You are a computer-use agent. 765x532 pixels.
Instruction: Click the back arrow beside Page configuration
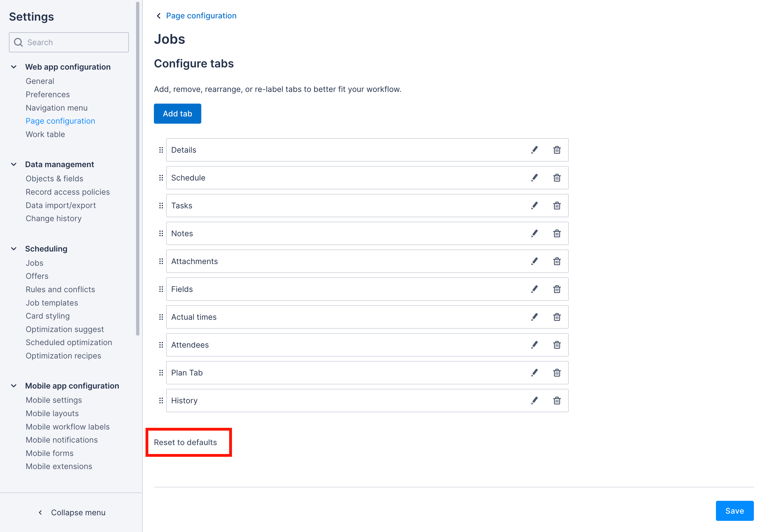(x=158, y=16)
